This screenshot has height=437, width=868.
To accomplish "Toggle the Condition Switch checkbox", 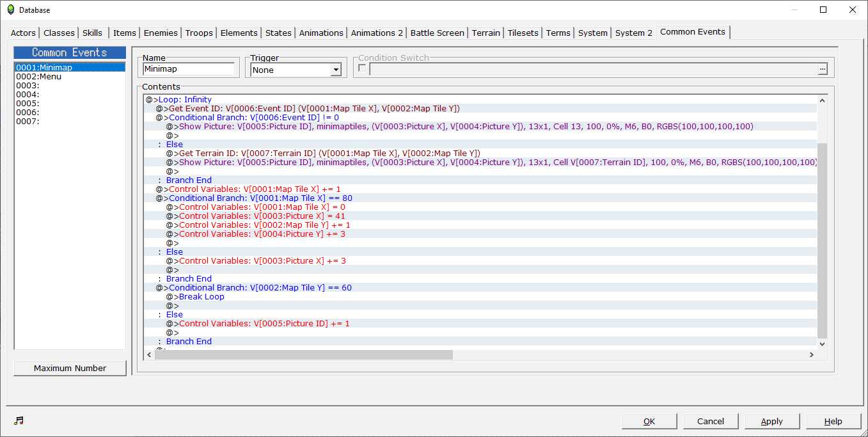I will click(363, 69).
